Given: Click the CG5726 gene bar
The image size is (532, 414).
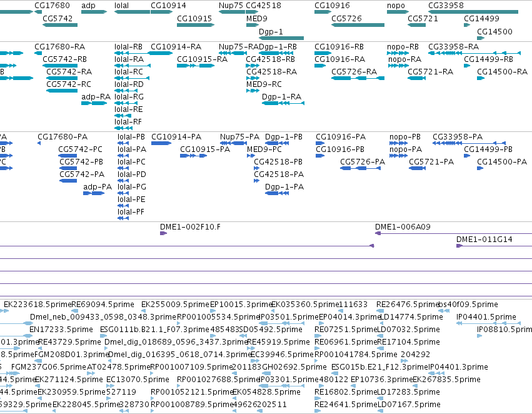Looking at the screenshot, I should pos(358,25).
